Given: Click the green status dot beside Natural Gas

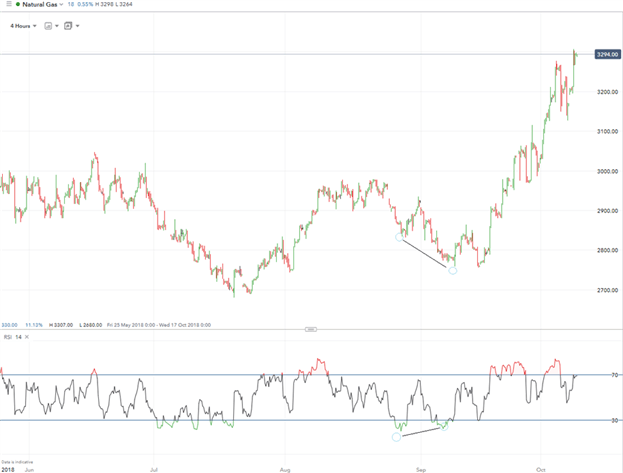Looking at the screenshot, I should point(18,4).
